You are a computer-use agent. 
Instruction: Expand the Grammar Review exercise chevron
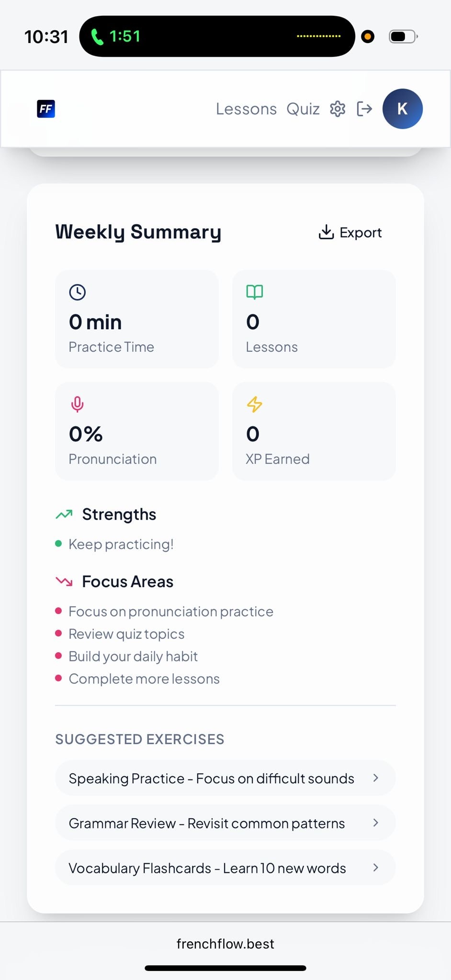click(376, 823)
